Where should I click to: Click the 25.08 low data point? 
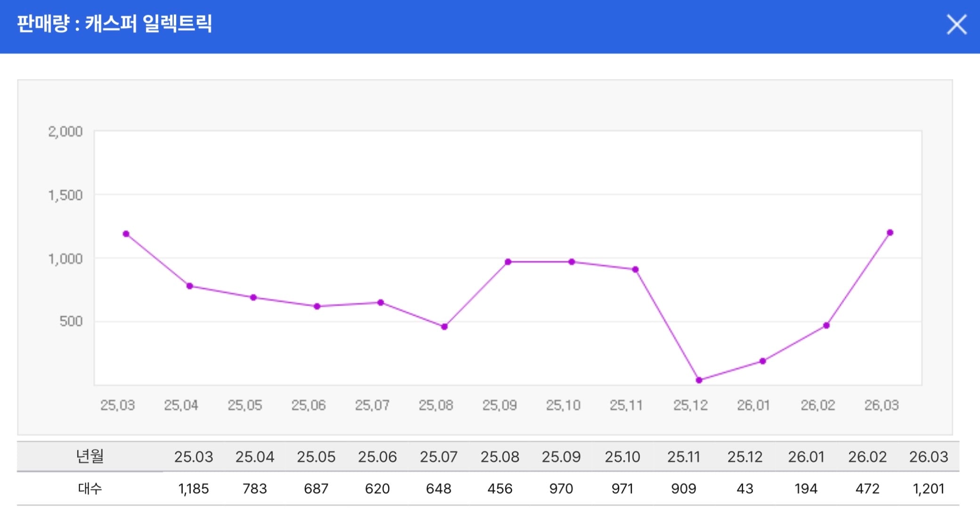tap(445, 327)
